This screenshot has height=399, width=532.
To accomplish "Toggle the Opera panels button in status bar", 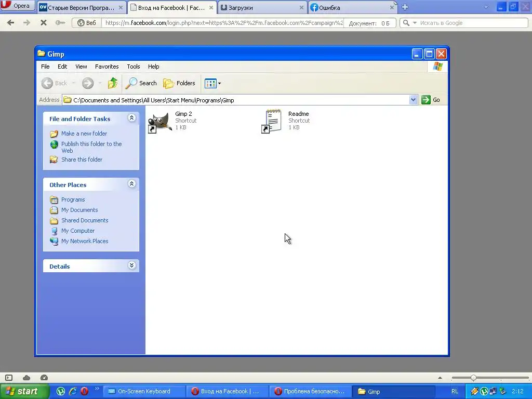I will 9,378.
